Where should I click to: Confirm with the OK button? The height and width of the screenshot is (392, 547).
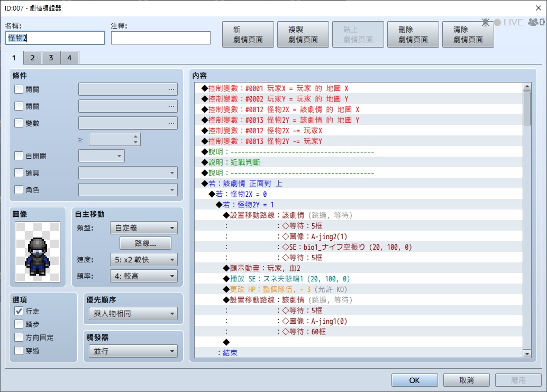414,380
